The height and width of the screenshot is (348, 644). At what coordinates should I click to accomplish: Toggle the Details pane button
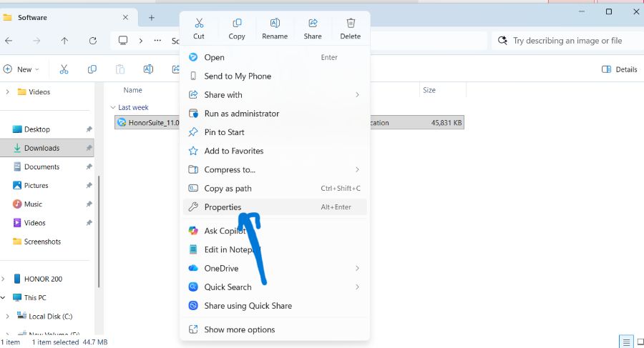click(620, 69)
